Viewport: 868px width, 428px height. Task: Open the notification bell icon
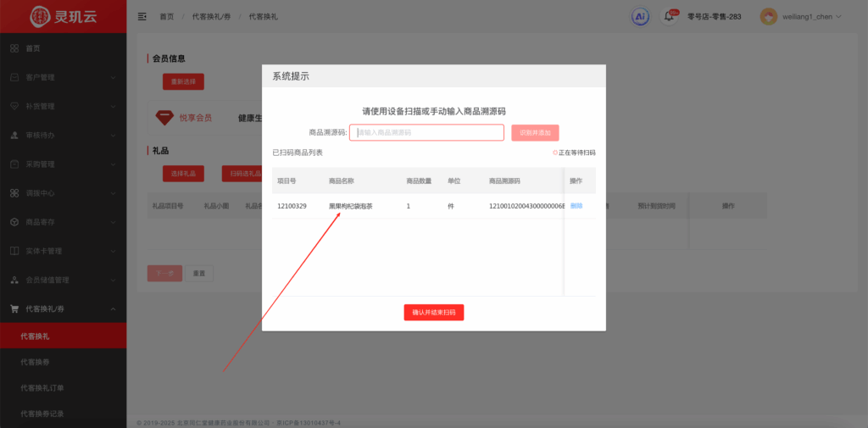pos(669,16)
